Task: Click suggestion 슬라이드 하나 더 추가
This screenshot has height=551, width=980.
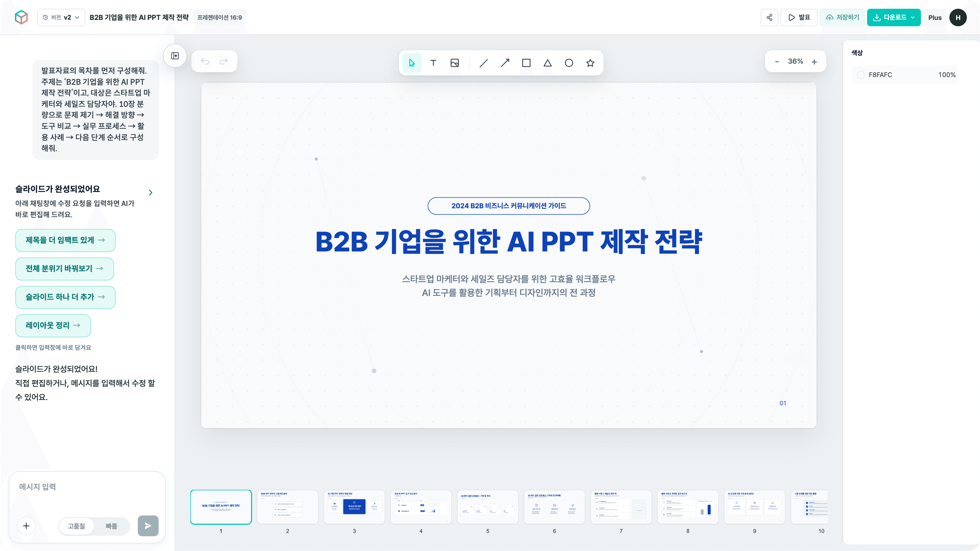Action: [x=65, y=297]
